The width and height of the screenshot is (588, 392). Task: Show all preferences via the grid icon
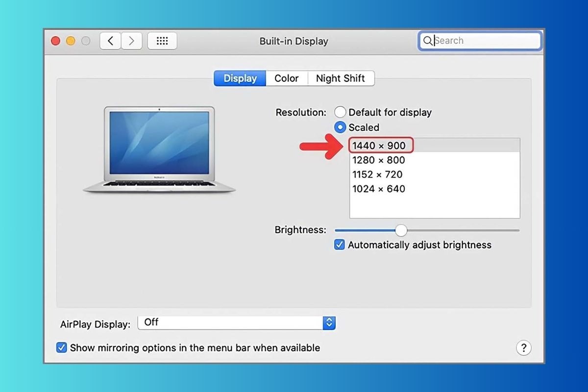(x=162, y=41)
